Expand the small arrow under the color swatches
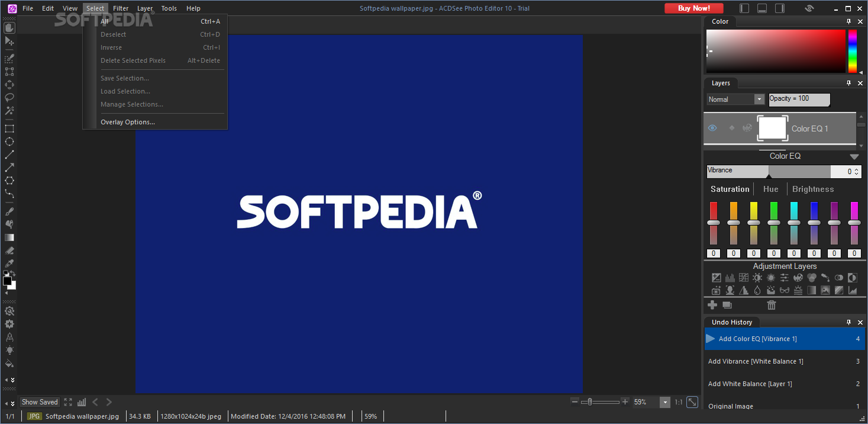This screenshot has width=868, height=424. [x=6, y=293]
